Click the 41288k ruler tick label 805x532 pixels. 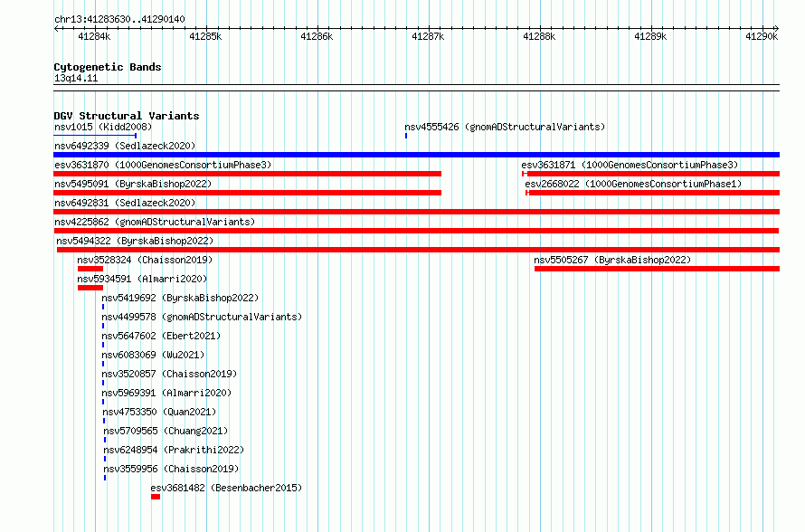pos(539,36)
